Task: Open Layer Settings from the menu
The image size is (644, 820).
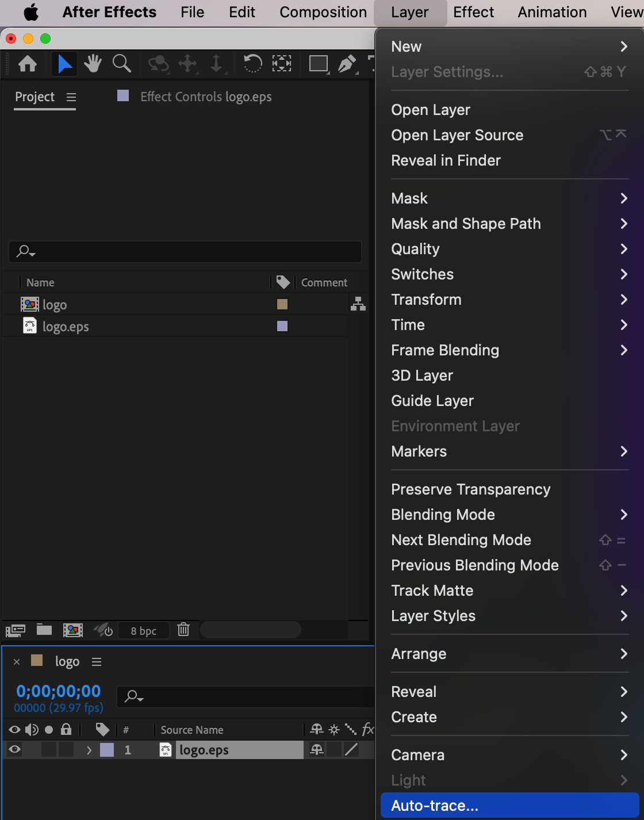Action: pos(447,72)
